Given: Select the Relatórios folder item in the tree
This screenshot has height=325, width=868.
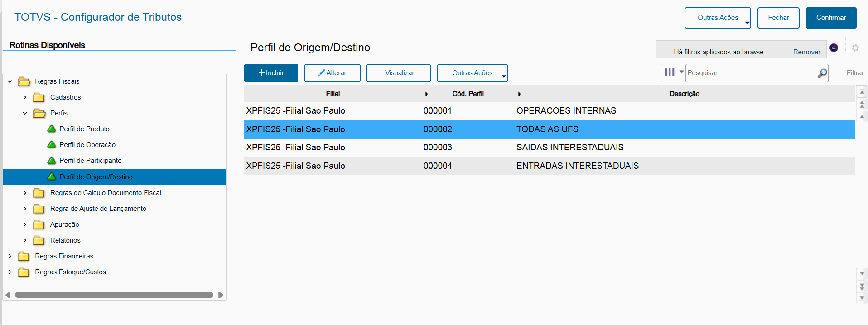Looking at the screenshot, I should click(65, 240).
